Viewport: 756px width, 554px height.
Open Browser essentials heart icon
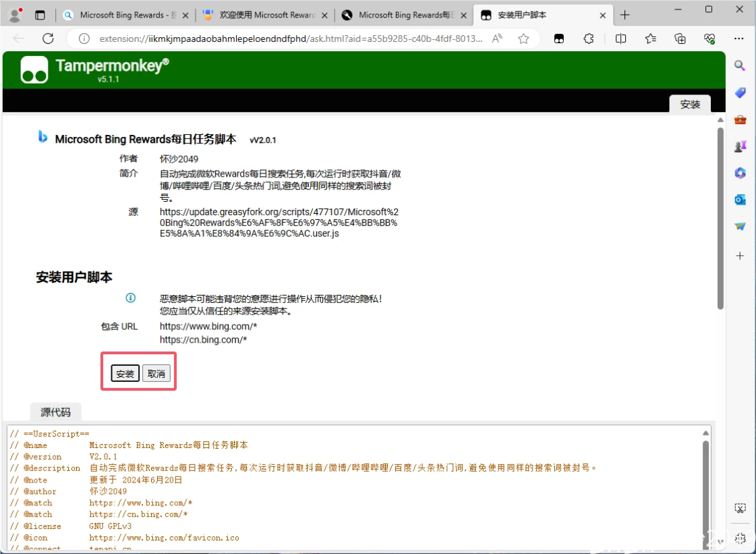pyautogui.click(x=709, y=38)
